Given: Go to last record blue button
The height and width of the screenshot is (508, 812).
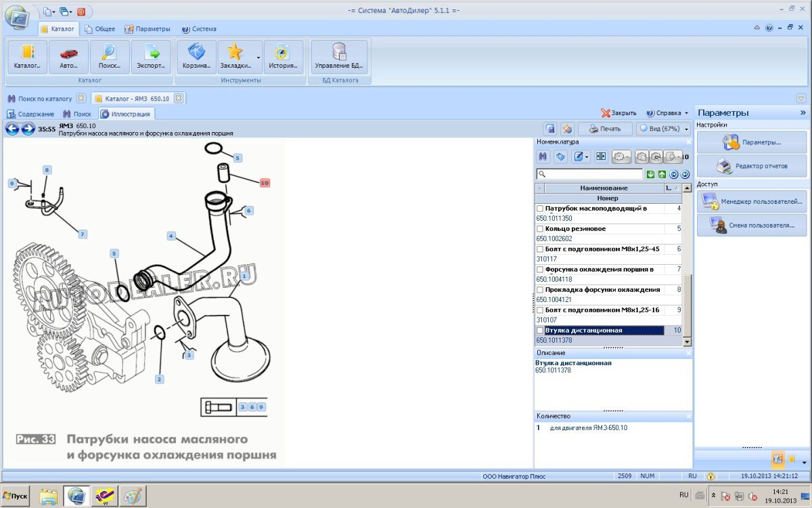Looking at the screenshot, I should pos(685,174).
